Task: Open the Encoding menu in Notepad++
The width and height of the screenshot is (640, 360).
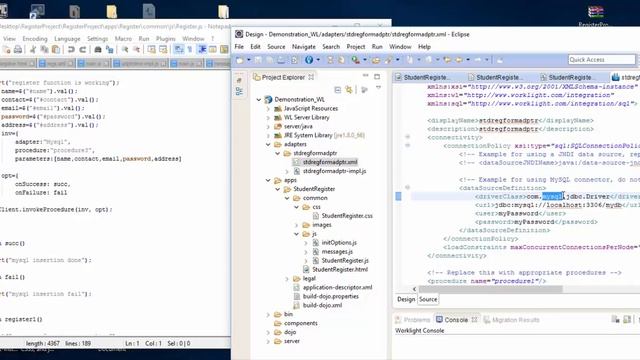Action: [x=35, y=39]
